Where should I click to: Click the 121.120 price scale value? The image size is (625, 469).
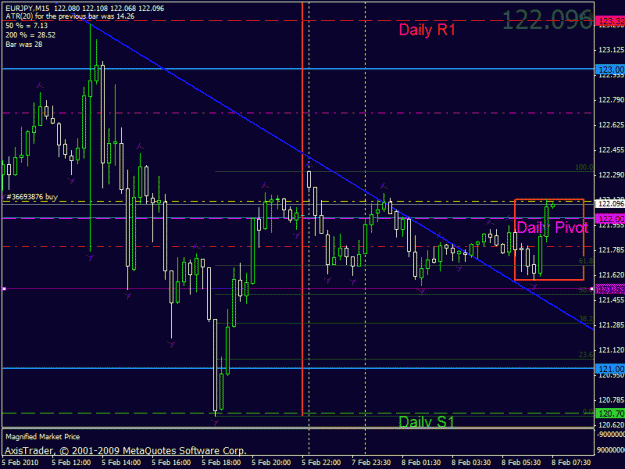pyautogui.click(x=611, y=350)
